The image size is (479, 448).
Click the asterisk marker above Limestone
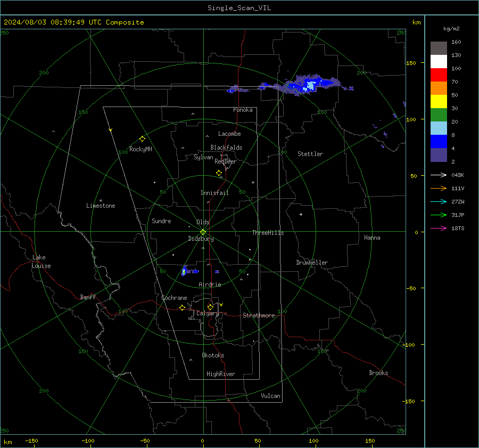click(x=101, y=201)
